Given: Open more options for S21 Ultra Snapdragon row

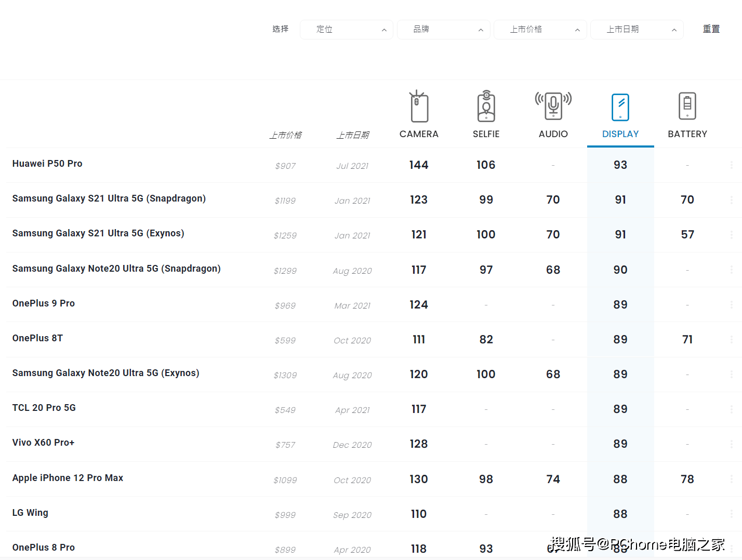Looking at the screenshot, I should click(731, 199).
